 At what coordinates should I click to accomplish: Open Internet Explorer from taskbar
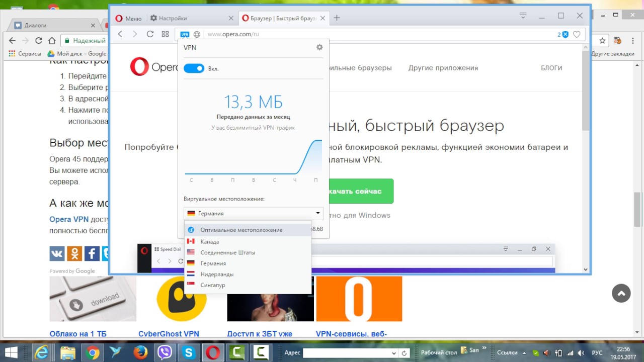point(42,353)
